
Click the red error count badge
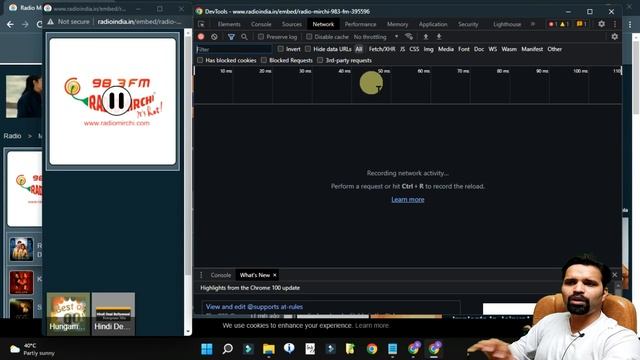pyautogui.click(x=553, y=24)
